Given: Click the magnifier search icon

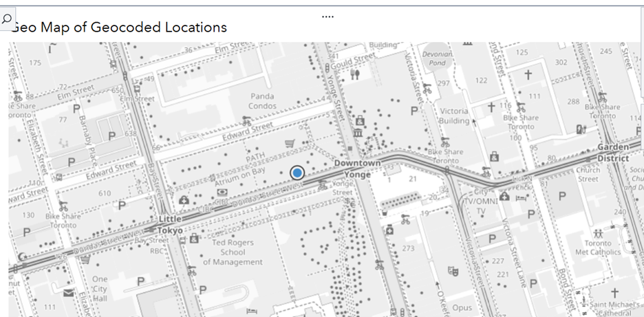Looking at the screenshot, I should point(8,17).
